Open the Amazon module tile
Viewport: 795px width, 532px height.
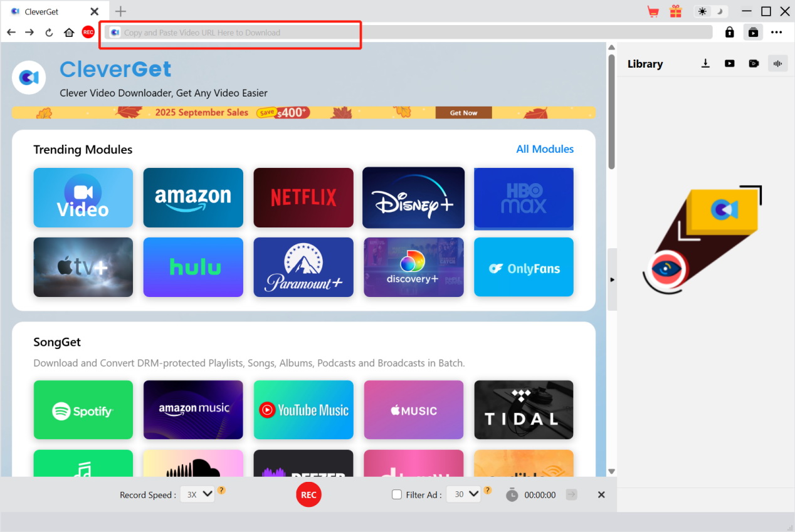tap(193, 197)
